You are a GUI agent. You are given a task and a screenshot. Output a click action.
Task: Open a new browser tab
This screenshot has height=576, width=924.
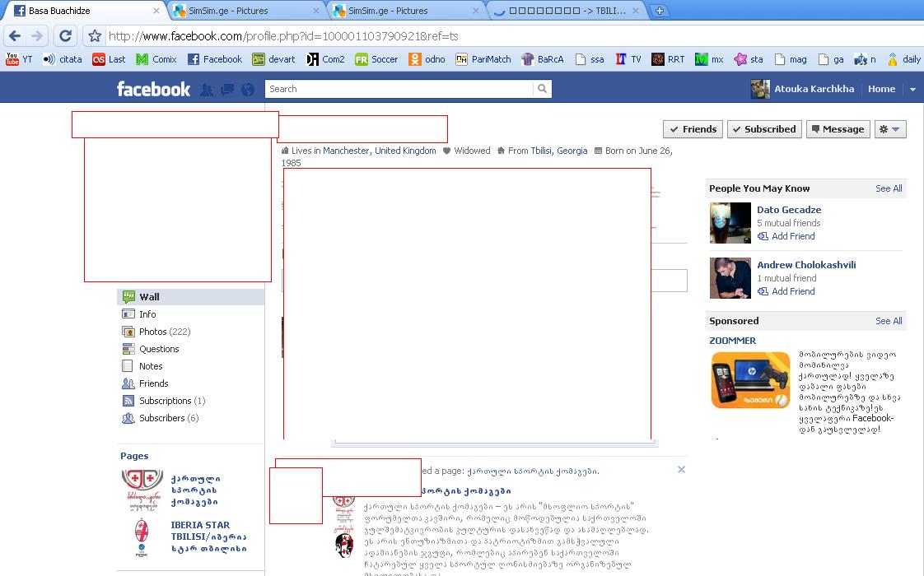[x=660, y=11]
